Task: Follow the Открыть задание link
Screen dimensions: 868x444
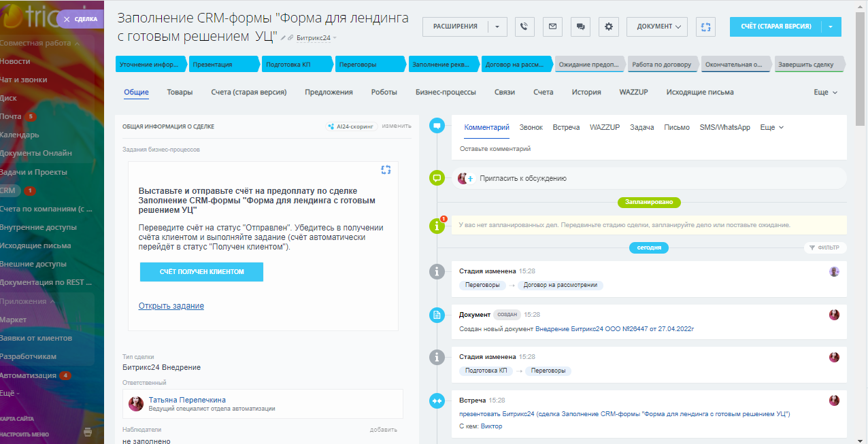Action: coord(171,306)
